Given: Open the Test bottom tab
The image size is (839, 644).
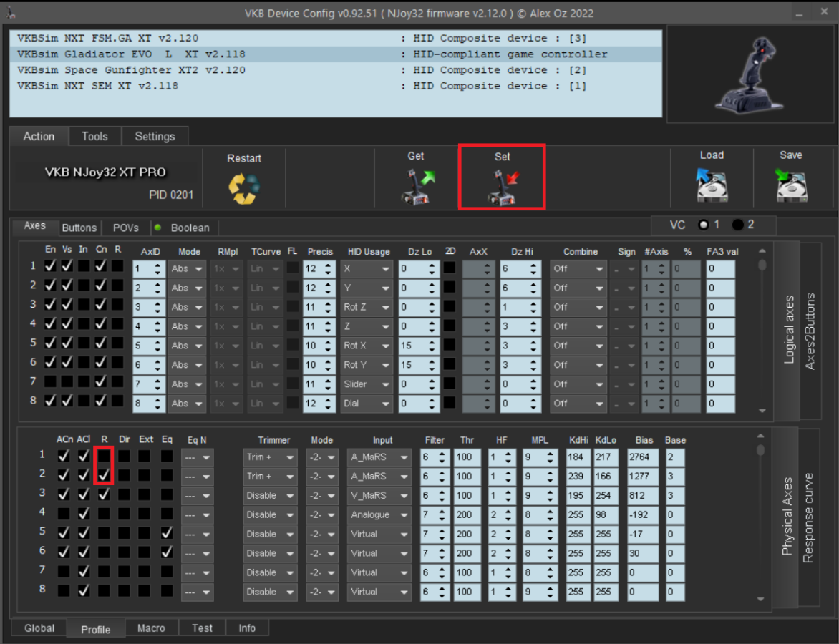Looking at the screenshot, I should 202,628.
